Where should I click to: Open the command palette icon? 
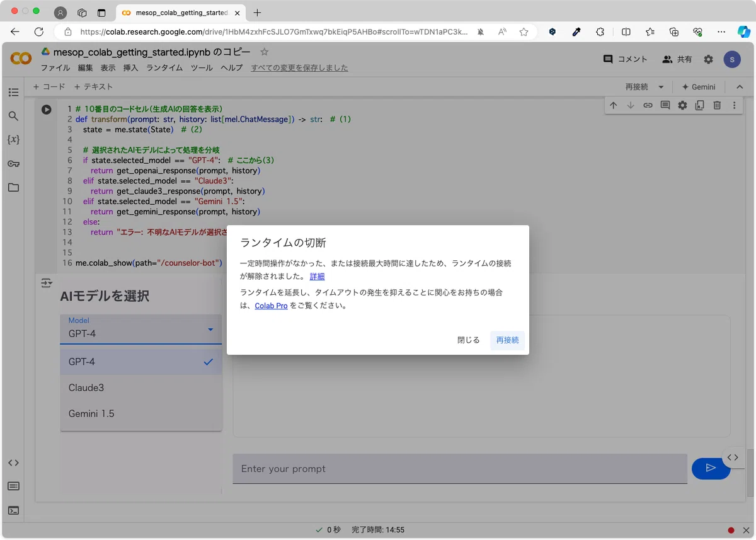click(13, 486)
